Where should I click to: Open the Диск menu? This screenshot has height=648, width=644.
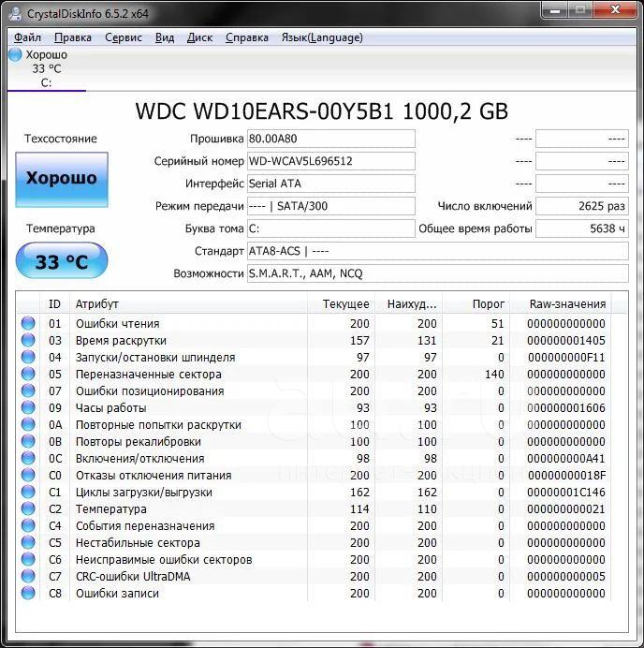click(199, 37)
